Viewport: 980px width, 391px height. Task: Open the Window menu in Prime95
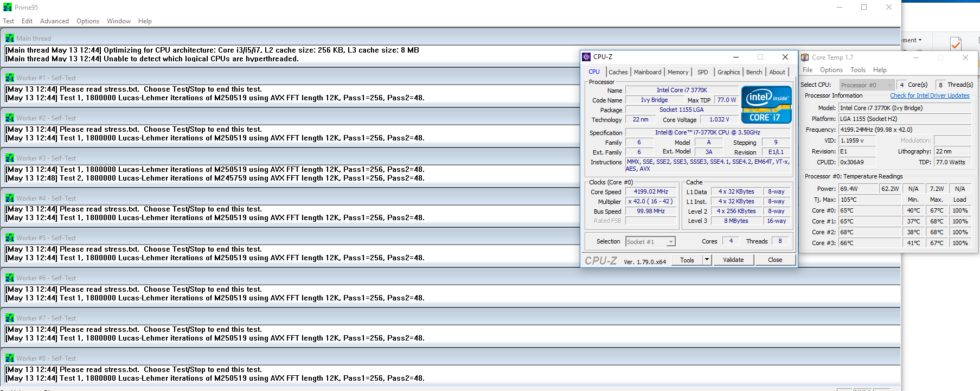coord(119,21)
